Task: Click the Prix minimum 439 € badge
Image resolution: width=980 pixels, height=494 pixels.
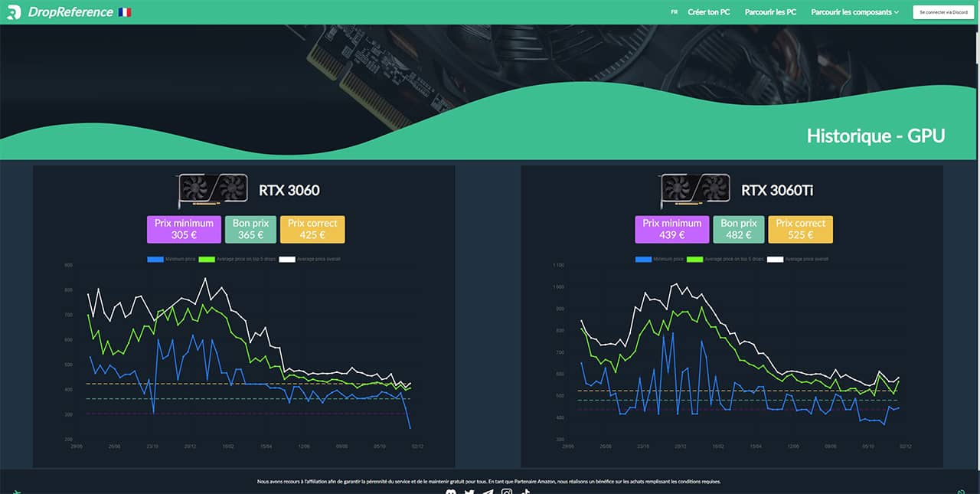Action: [671, 229]
